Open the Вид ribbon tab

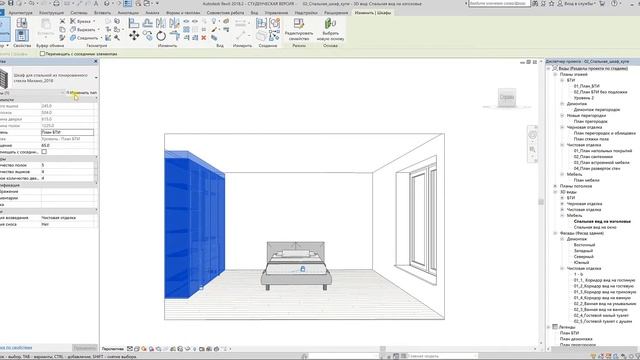[254, 13]
